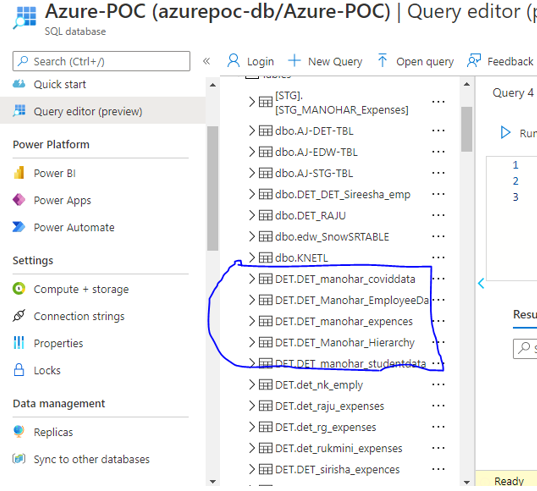Expand DET.DET_manohar_expences node
The height and width of the screenshot is (491, 537).
tap(252, 321)
